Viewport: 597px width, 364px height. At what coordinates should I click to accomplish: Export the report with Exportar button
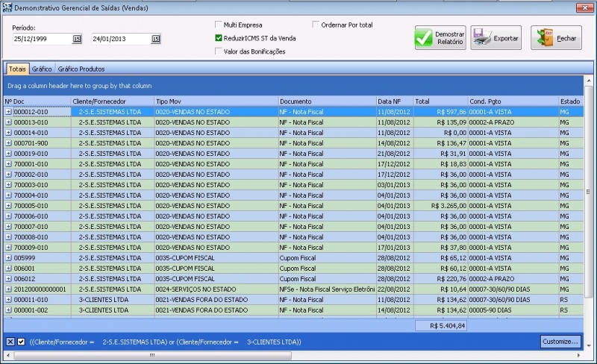pos(496,38)
